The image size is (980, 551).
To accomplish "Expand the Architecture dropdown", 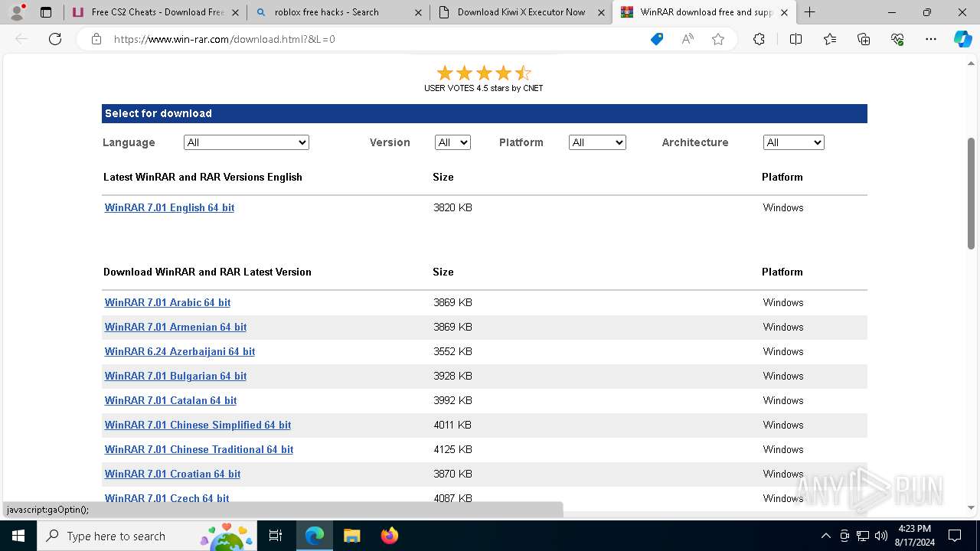I will tap(794, 142).
